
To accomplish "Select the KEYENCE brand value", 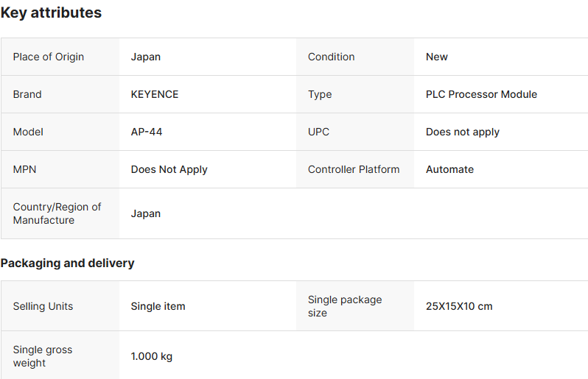I will 155,94.
